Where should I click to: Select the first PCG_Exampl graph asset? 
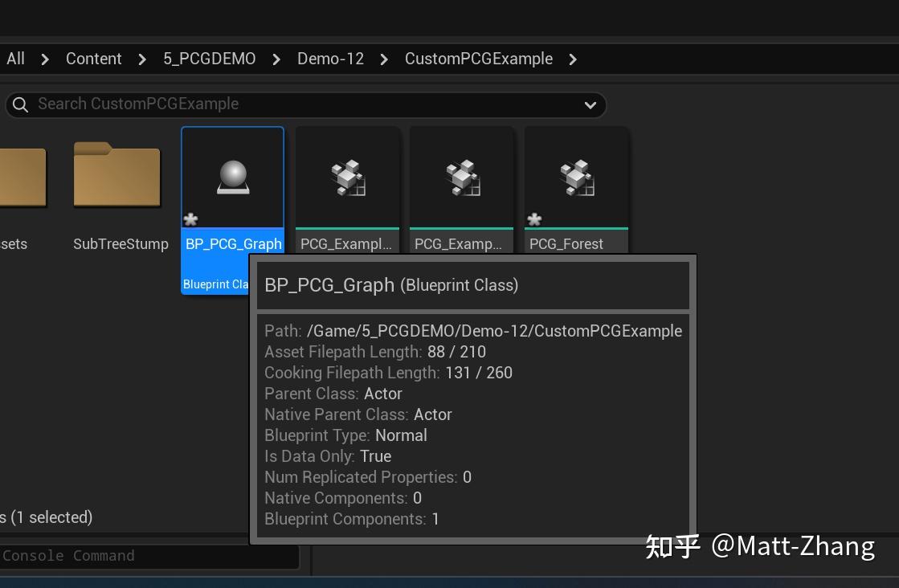(347, 177)
